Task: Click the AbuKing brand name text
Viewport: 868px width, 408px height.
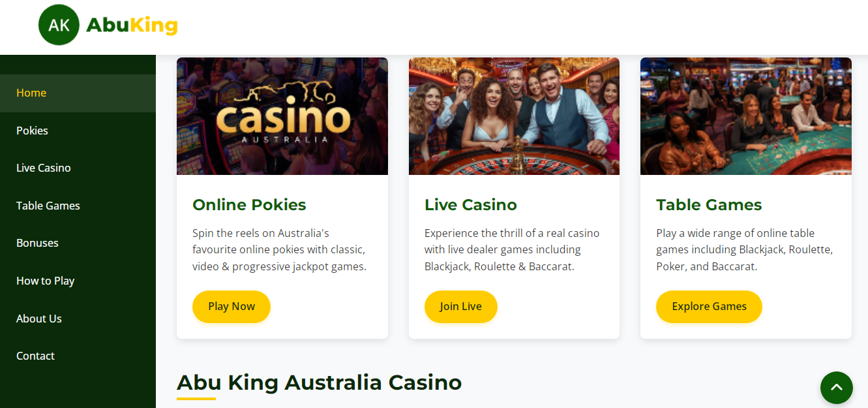Action: click(x=132, y=25)
